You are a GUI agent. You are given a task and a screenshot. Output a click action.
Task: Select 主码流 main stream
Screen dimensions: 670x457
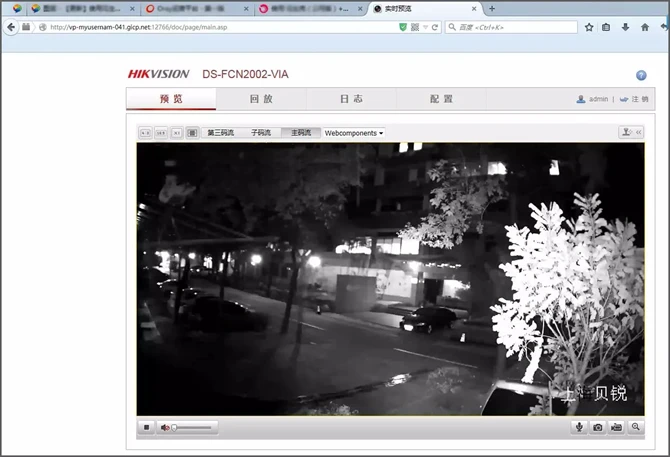click(301, 133)
